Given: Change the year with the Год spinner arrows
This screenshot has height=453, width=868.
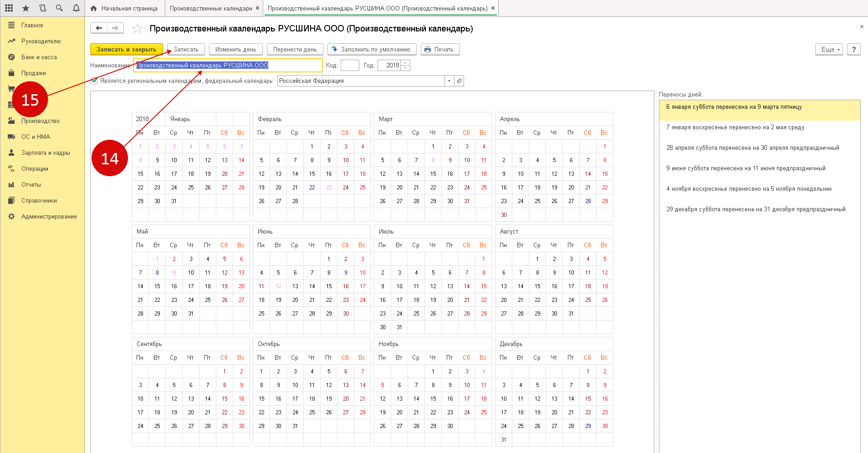Looking at the screenshot, I should point(405,66).
